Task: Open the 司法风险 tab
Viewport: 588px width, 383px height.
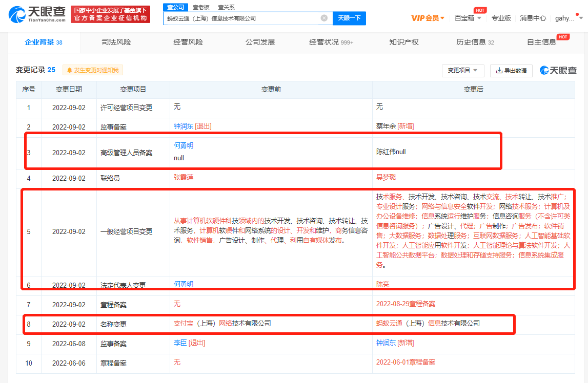Action: pos(116,42)
